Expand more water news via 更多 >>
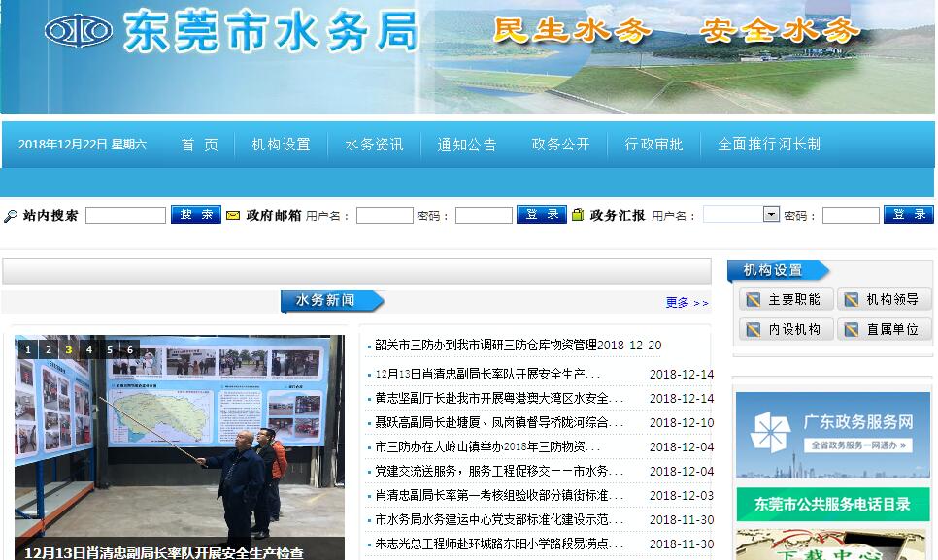 coord(687,303)
